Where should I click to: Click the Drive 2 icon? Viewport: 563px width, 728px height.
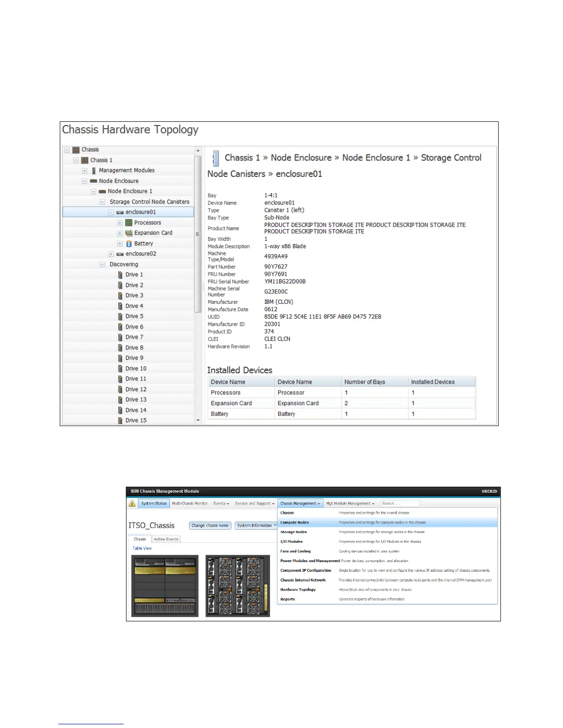(x=120, y=285)
